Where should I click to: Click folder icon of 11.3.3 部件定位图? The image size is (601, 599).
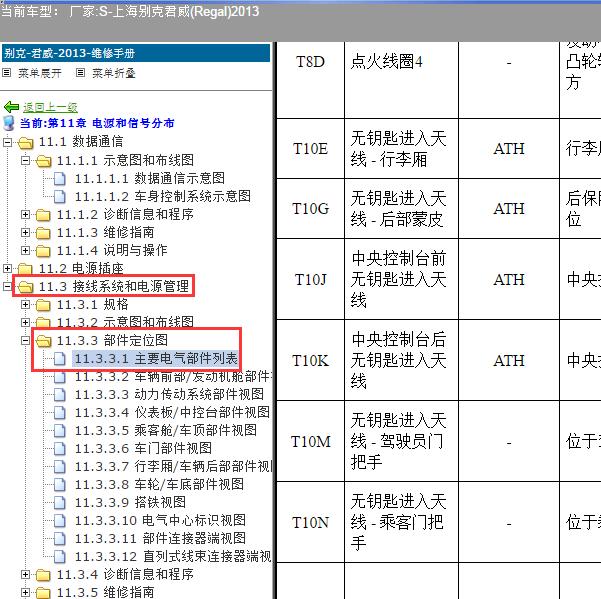(43, 341)
